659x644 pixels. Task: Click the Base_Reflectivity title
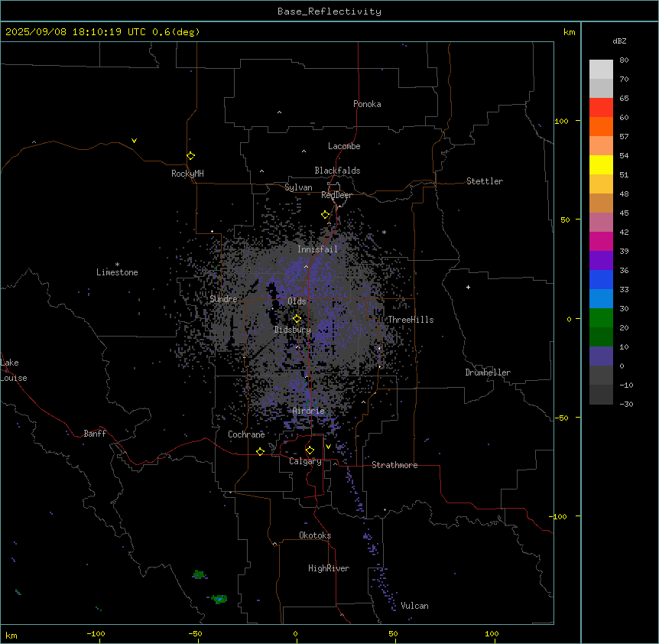pos(329,11)
